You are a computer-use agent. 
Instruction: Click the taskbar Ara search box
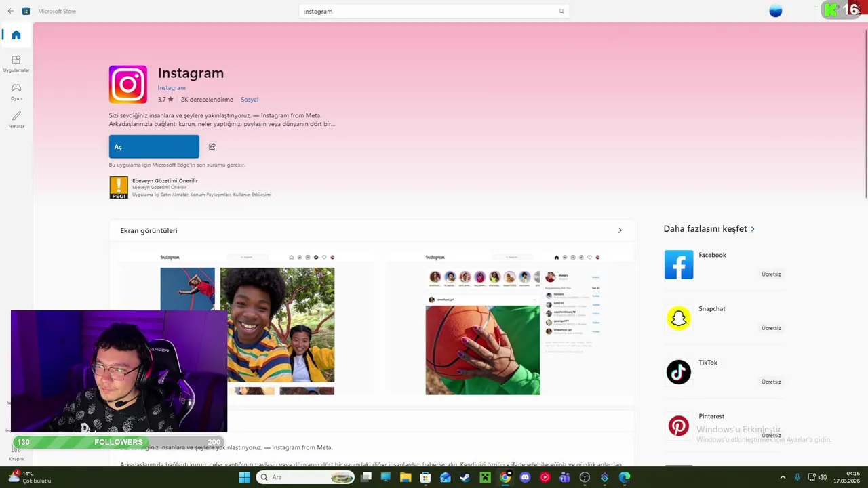306,477
